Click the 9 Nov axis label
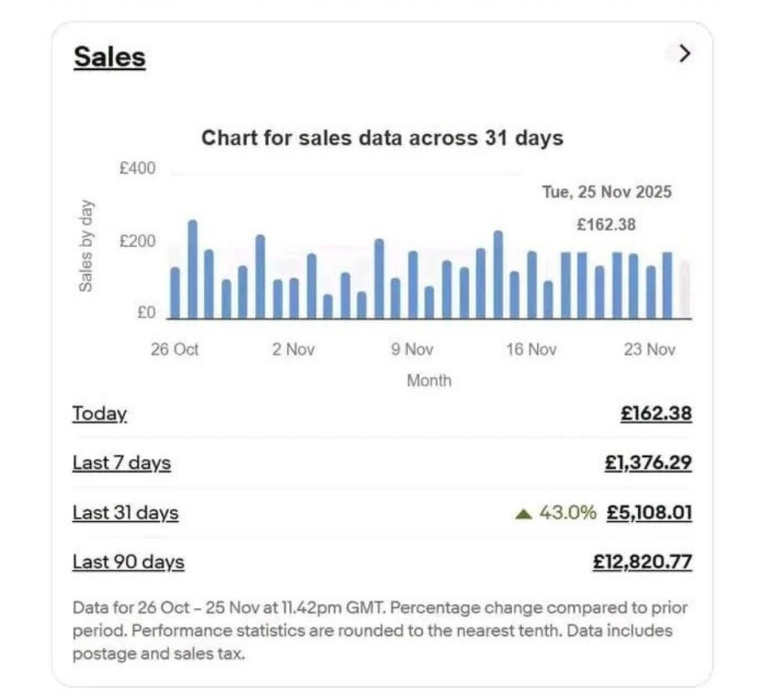Screen dimensions: 763x700 [412, 350]
